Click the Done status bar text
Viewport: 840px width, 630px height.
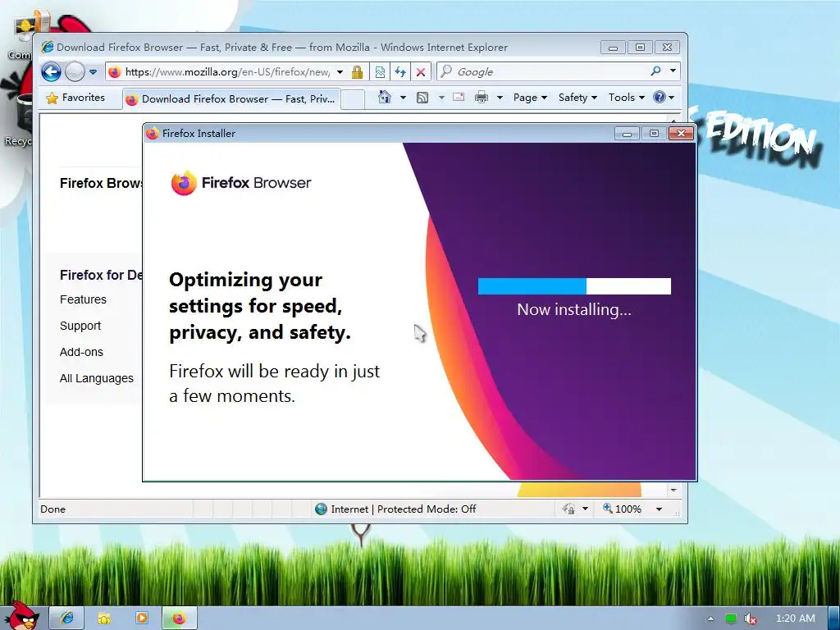click(x=53, y=509)
